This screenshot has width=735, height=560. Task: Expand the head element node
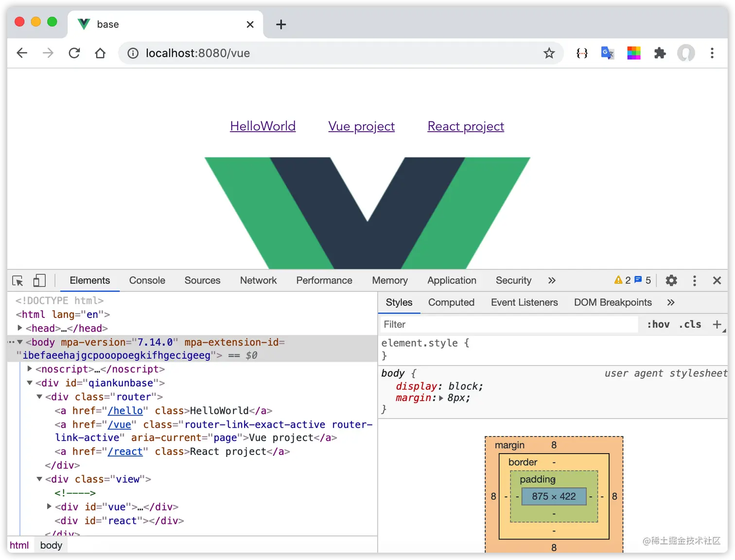(x=20, y=328)
